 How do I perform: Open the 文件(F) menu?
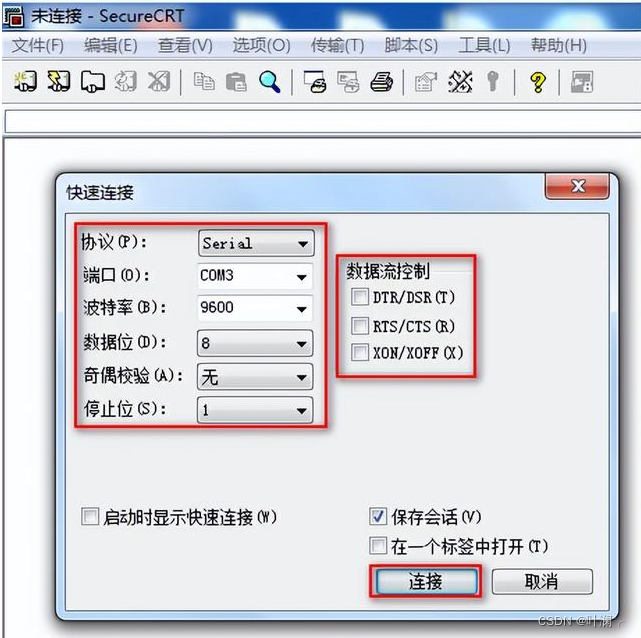(37, 45)
